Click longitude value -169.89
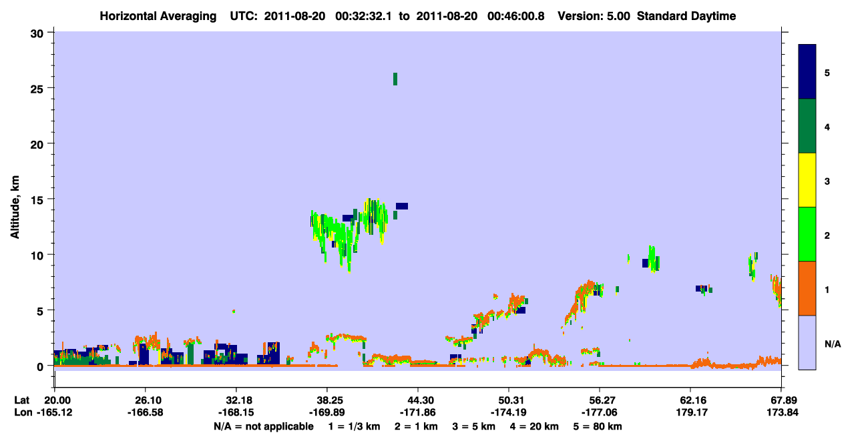 click(x=327, y=413)
